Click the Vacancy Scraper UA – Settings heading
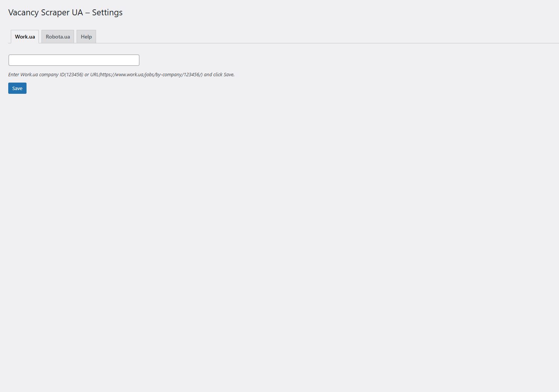Viewport: 559px width, 392px height. 65,12
